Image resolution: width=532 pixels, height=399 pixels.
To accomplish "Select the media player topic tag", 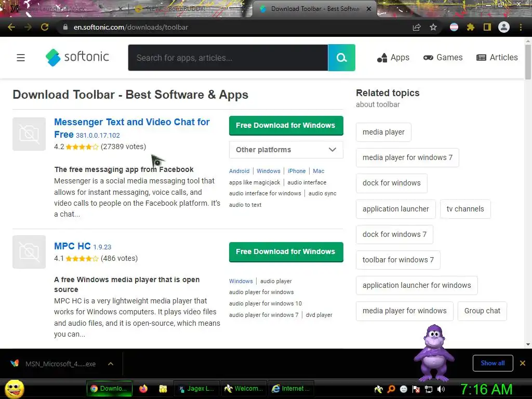I will pyautogui.click(x=383, y=132).
